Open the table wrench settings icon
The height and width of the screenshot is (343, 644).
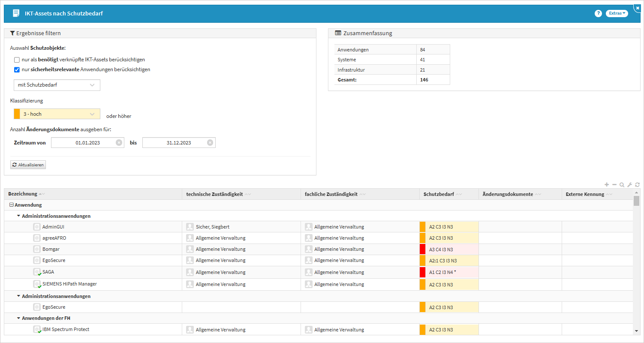pyautogui.click(x=630, y=185)
